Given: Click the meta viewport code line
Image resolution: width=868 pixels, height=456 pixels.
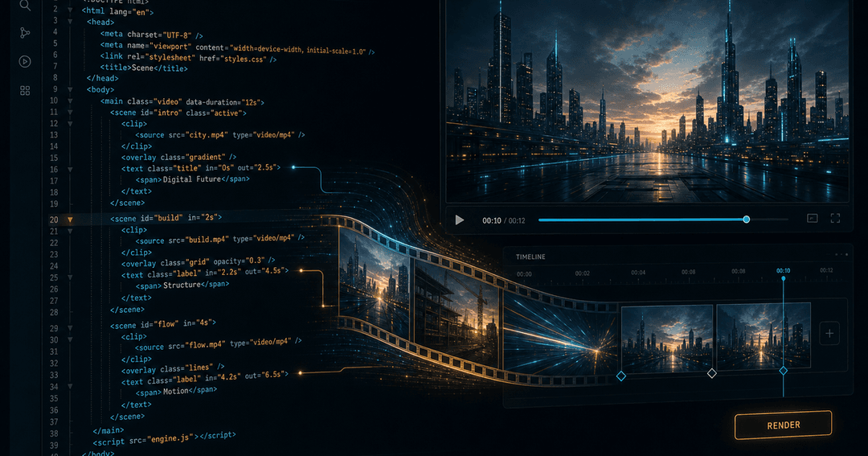Looking at the screenshot, I should click(237, 47).
